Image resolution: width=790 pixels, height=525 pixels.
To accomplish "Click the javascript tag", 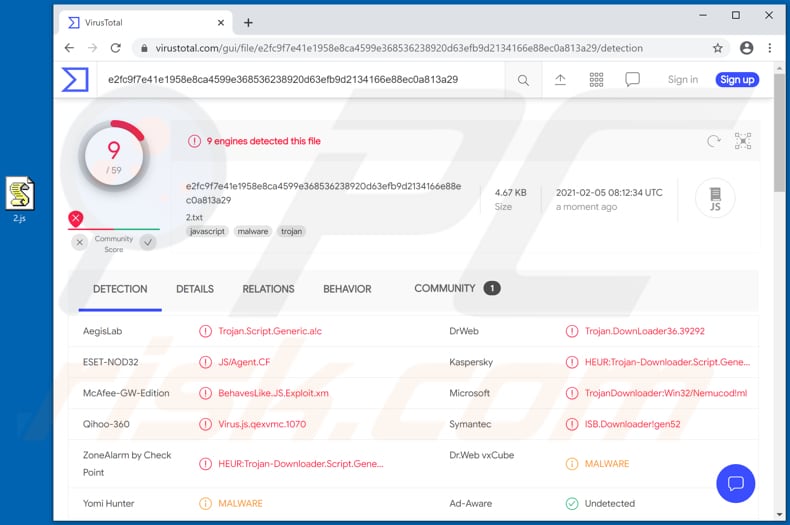I will [x=207, y=231].
